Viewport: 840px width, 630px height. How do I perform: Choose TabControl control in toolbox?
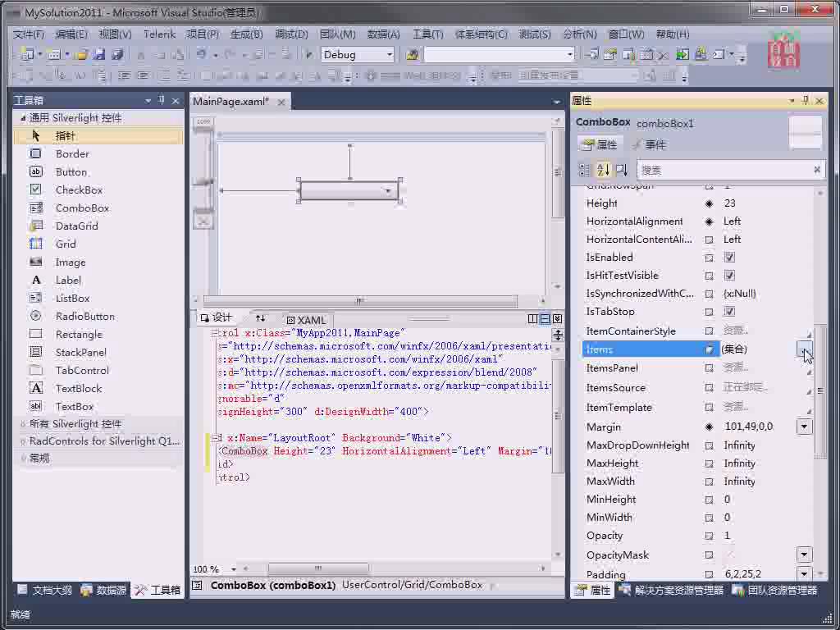click(x=98, y=370)
